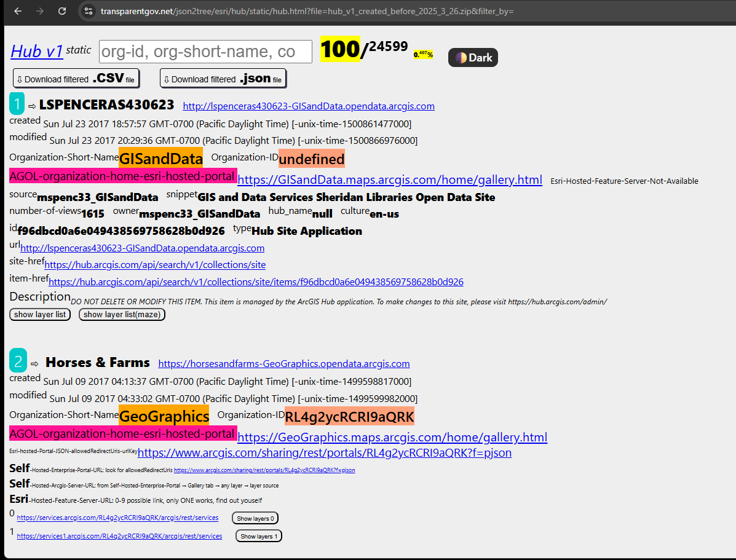Open services.arcgis.com rest services link 0

117,518
